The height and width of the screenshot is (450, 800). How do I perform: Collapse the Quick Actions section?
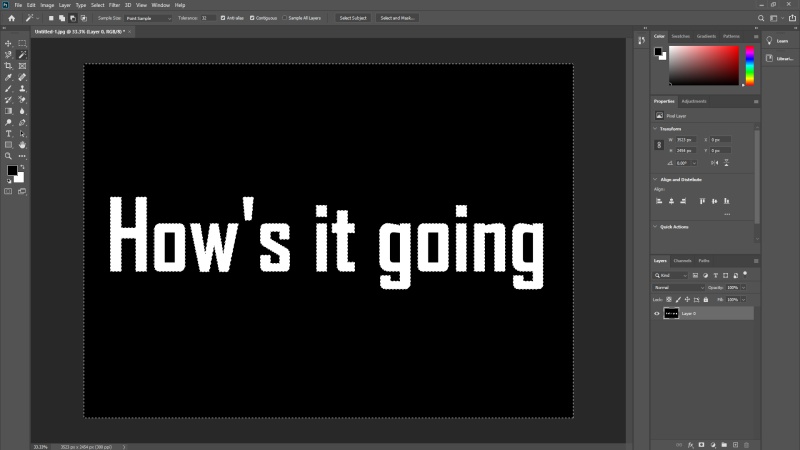(x=656, y=227)
